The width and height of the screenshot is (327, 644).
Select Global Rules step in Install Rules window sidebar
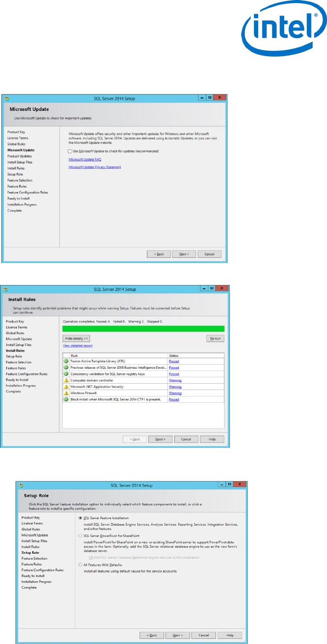pyautogui.click(x=15, y=333)
